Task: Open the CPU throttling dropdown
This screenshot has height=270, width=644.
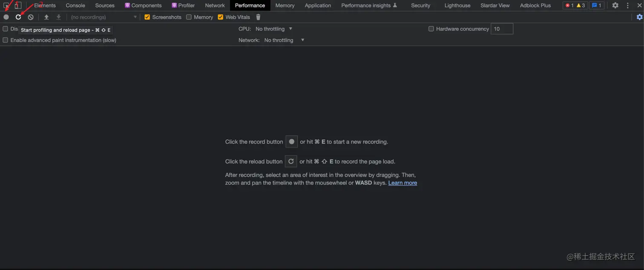Action: (x=274, y=29)
